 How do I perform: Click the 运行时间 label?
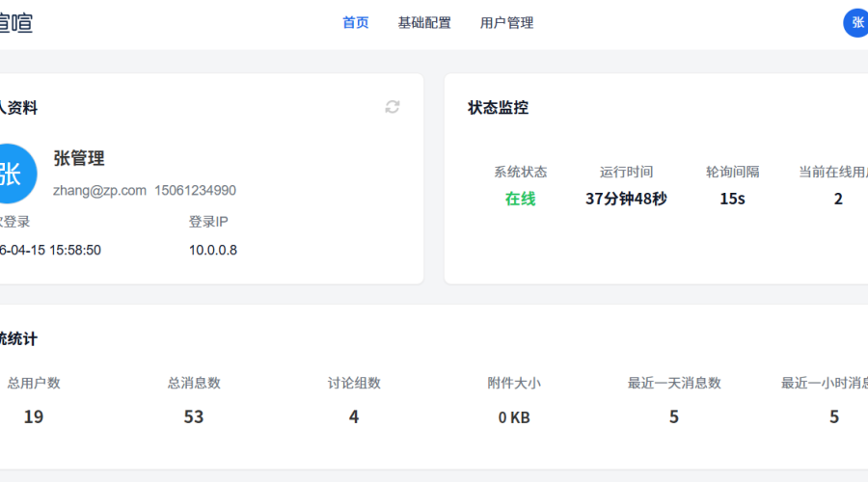point(626,173)
